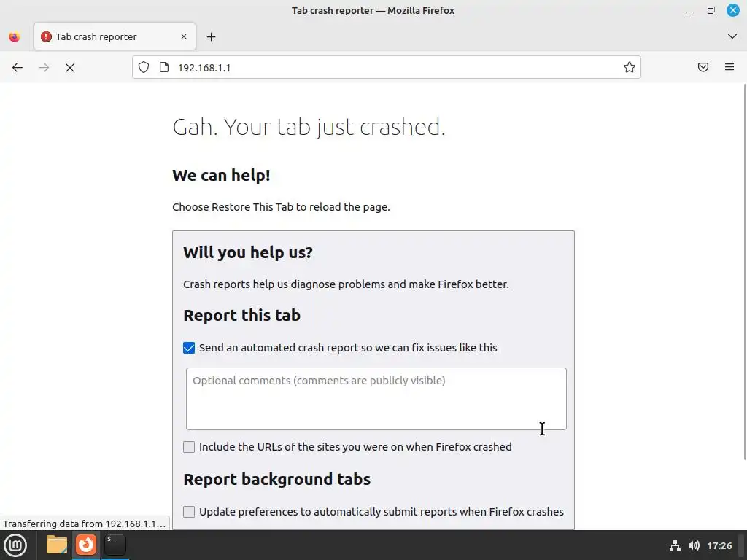The height and width of the screenshot is (560, 747).
Task: Click the address bar showing 192.168.1.1
Action: (x=387, y=67)
